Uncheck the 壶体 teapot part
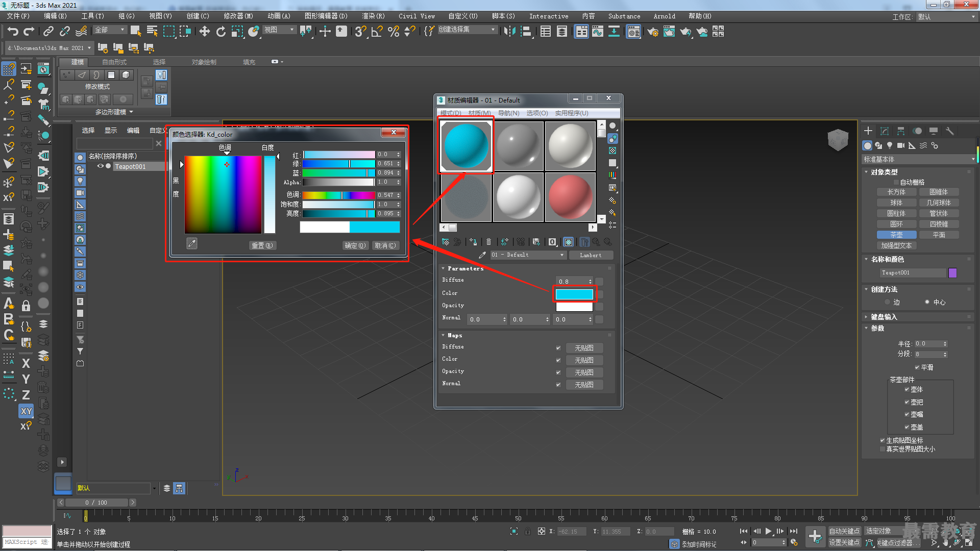Image resolution: width=980 pixels, height=551 pixels. [907, 389]
